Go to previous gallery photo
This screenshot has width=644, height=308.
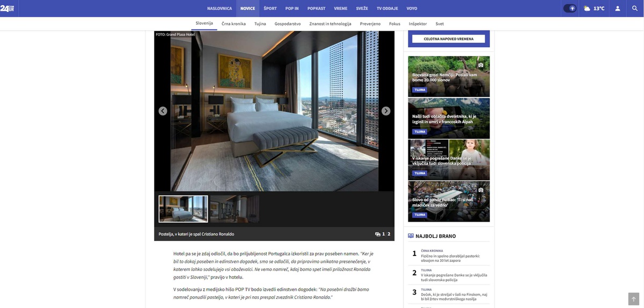click(163, 111)
